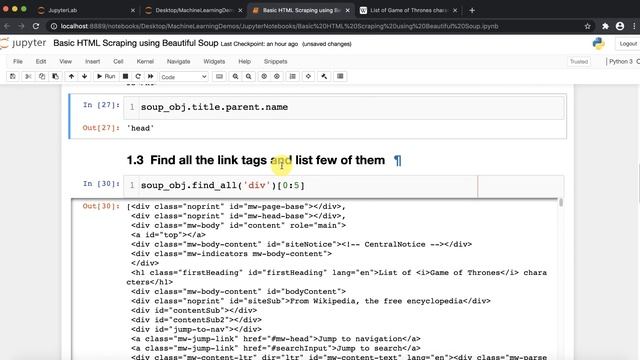Click the Out[27] 'head' output text

pos(140,128)
